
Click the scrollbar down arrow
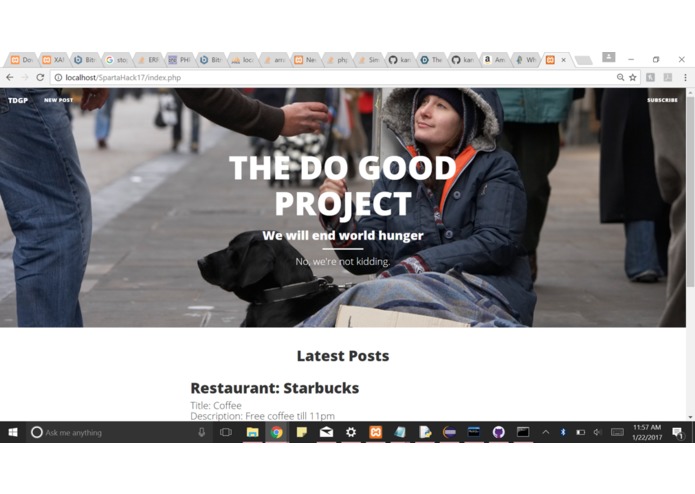pyautogui.click(x=690, y=417)
